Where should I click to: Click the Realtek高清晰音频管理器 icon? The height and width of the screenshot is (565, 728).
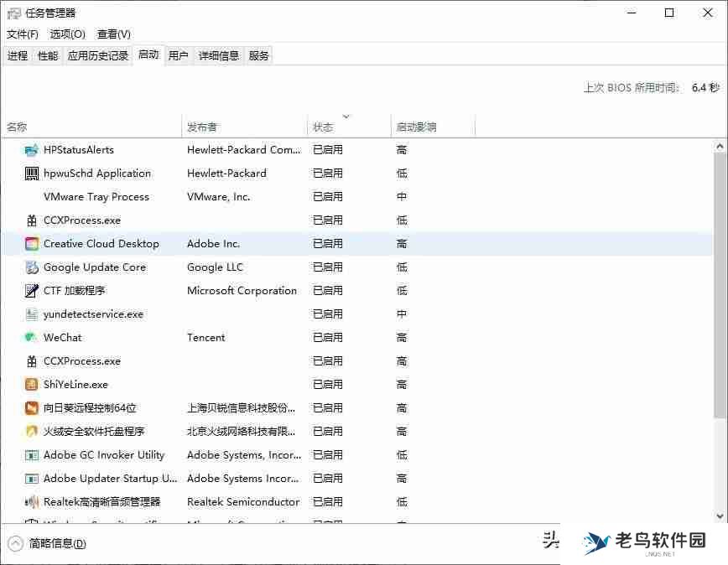click(31, 501)
